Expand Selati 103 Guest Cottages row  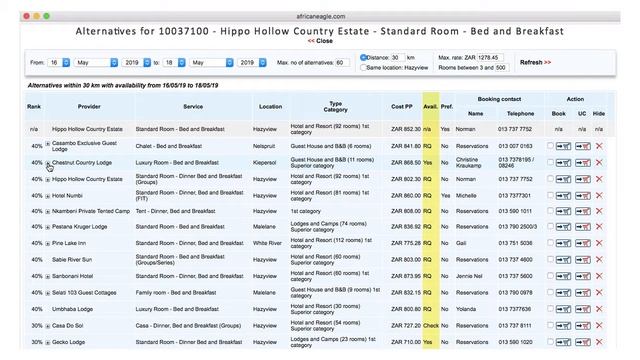click(48, 293)
